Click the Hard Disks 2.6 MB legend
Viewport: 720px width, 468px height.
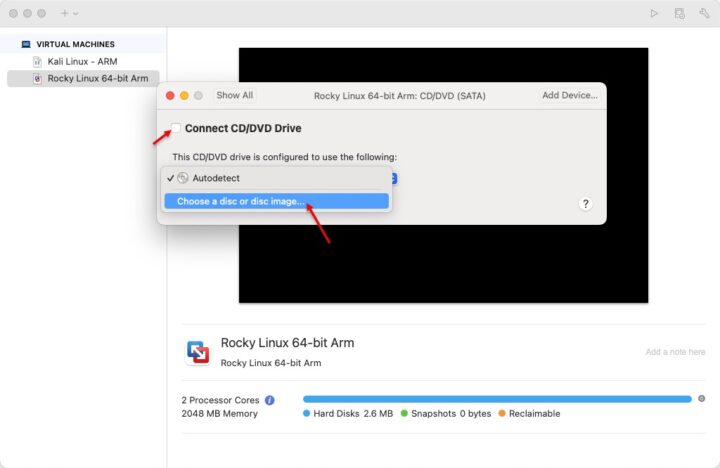348,413
